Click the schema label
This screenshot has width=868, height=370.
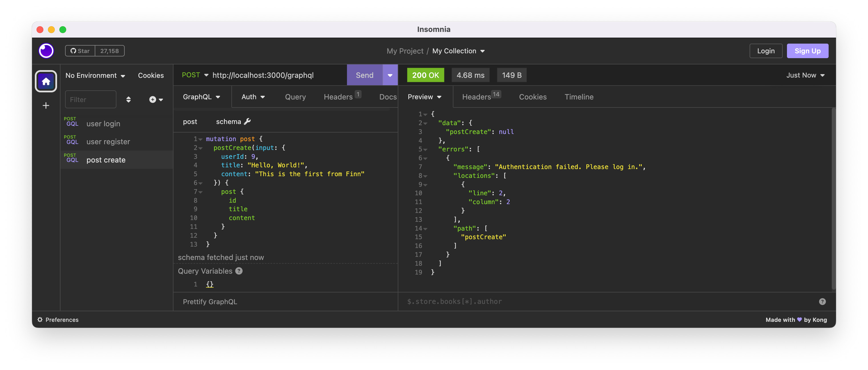229,121
